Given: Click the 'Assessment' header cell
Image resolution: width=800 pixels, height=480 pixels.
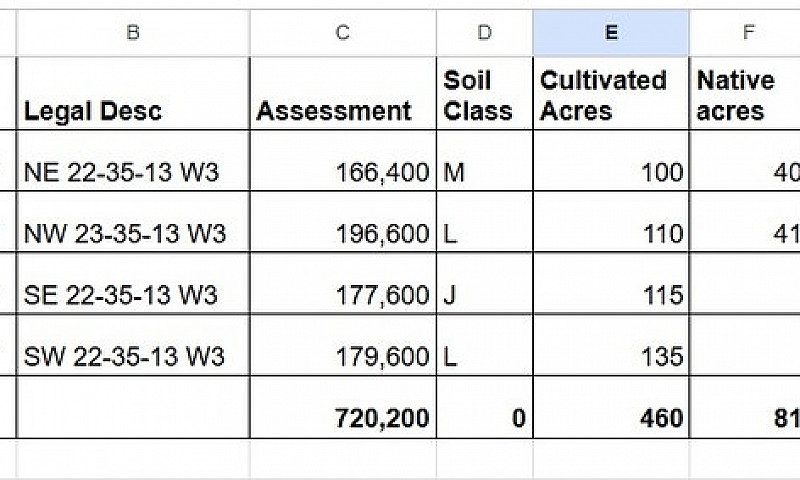Looking at the screenshot, I should pos(343,93).
